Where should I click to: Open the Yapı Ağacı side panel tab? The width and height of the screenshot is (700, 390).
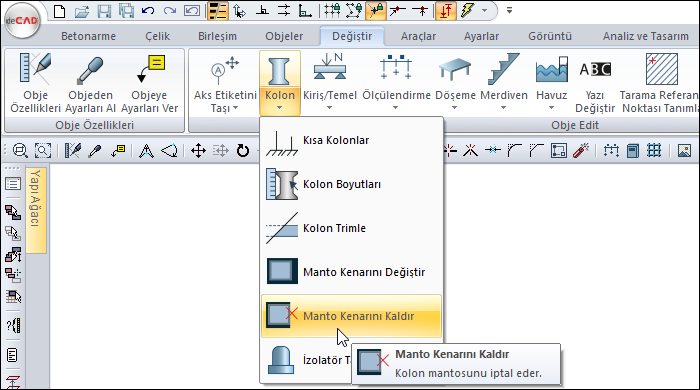coord(36,210)
